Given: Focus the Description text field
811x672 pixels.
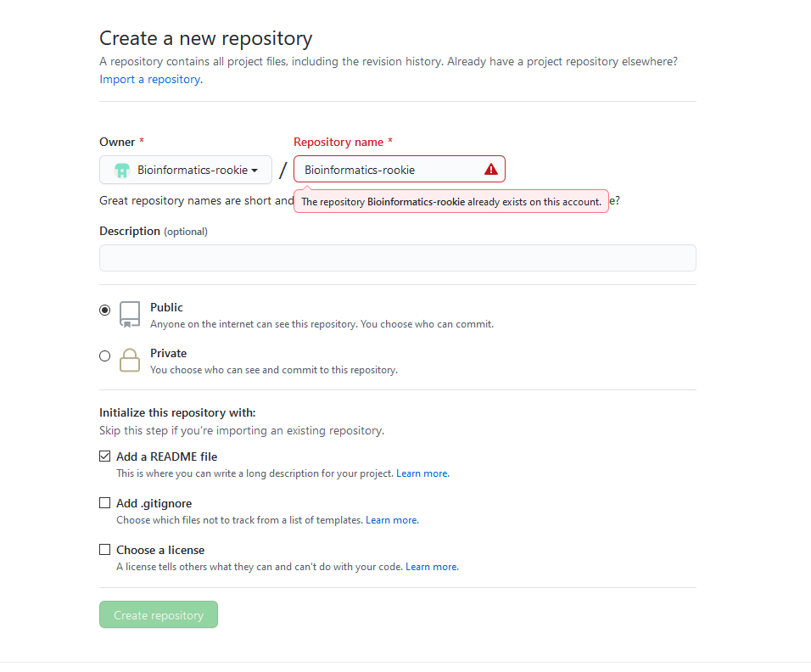Looking at the screenshot, I should (x=397, y=258).
